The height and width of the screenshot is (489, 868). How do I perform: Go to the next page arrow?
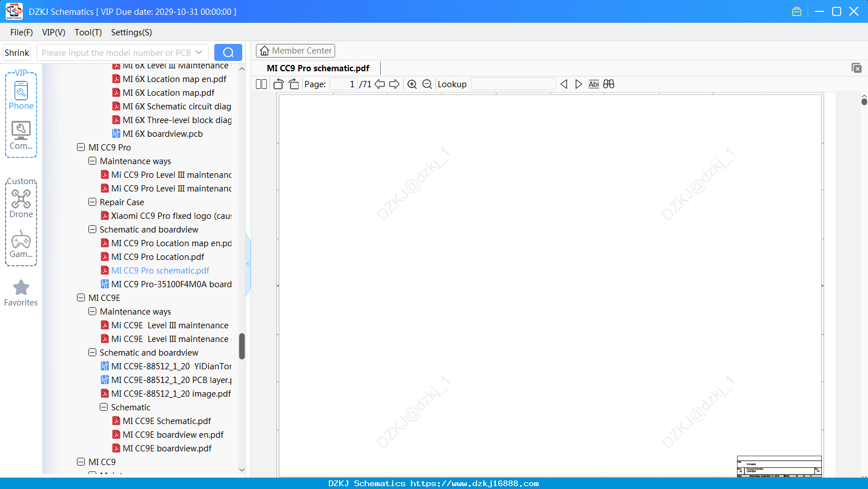click(394, 84)
